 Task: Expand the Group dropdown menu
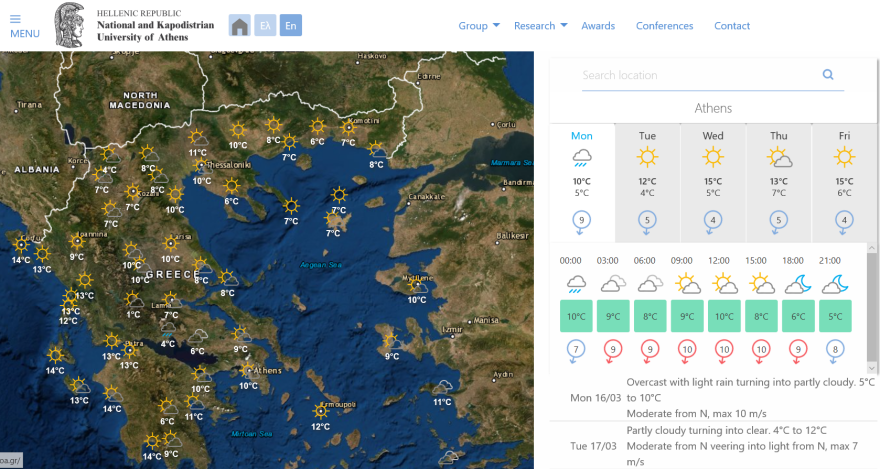tap(479, 26)
